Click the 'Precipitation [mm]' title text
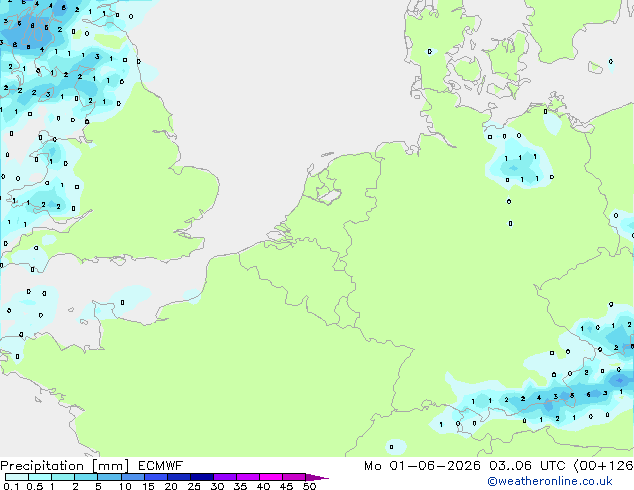The image size is (634, 490). pos(65,466)
